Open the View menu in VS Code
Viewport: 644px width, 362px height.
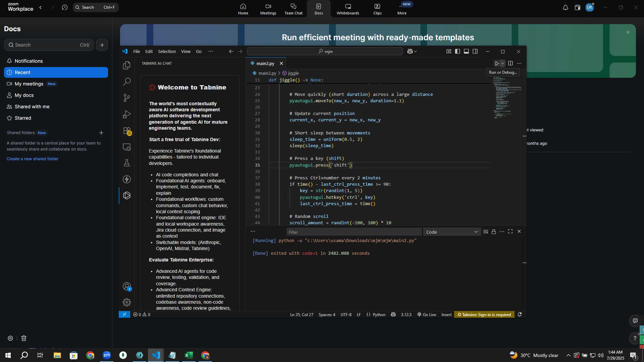(x=185, y=51)
